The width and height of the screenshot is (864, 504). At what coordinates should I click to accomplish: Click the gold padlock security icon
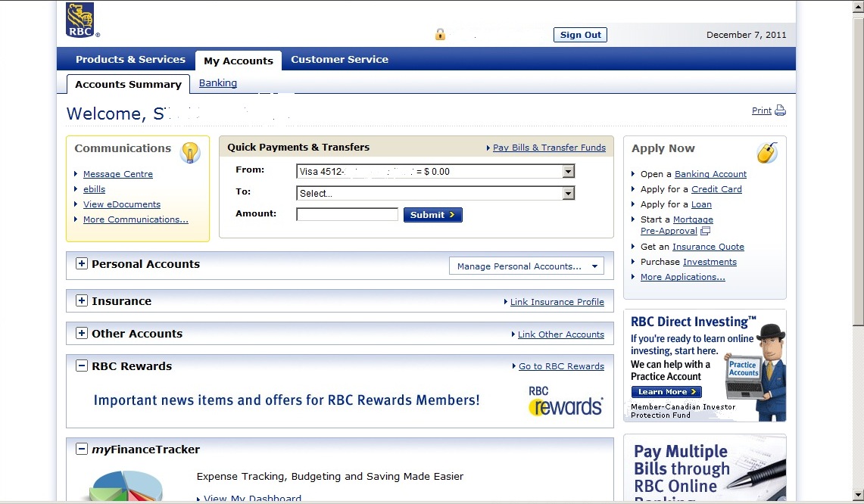[x=440, y=34]
